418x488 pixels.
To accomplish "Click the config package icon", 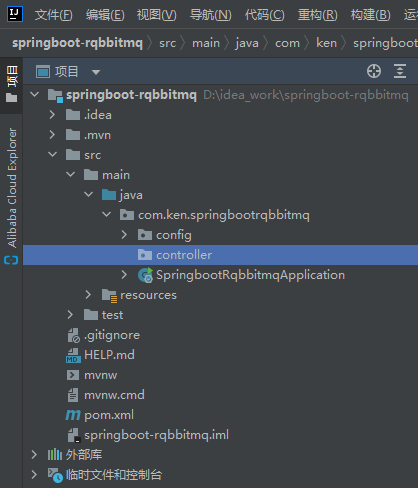I will (145, 235).
